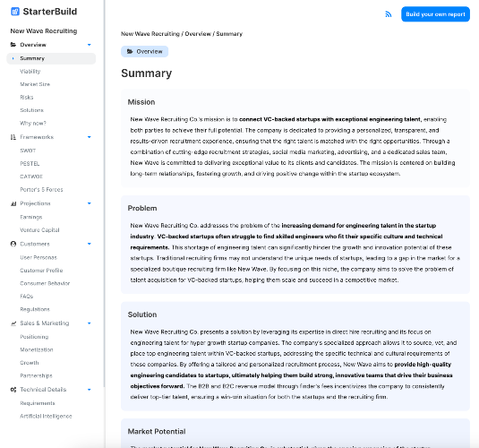Click Build your own report button
Screen dimensions: 479x448
point(435,14)
